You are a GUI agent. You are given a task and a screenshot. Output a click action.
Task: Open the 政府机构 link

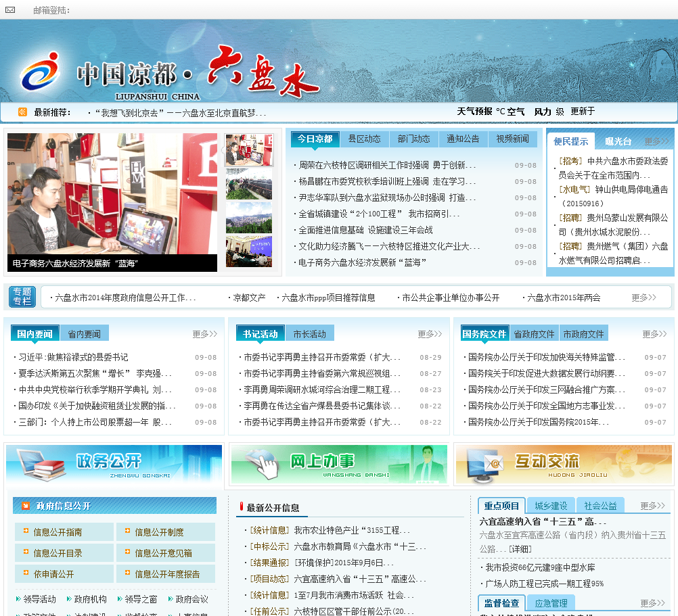[x=91, y=598]
